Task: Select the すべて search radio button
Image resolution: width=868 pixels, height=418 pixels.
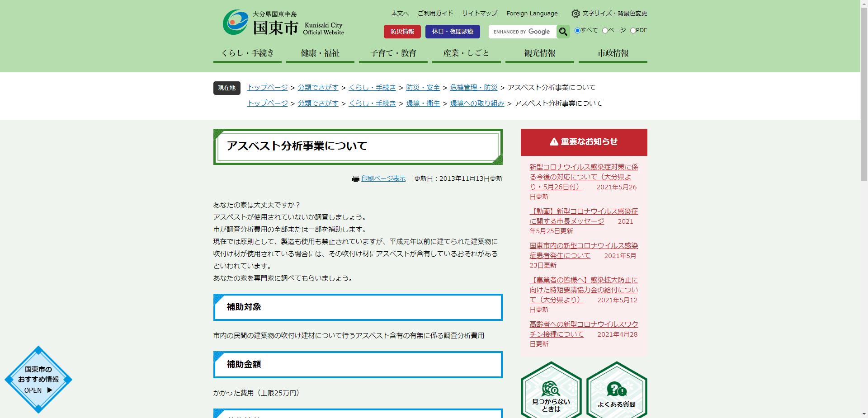Action: (577, 30)
